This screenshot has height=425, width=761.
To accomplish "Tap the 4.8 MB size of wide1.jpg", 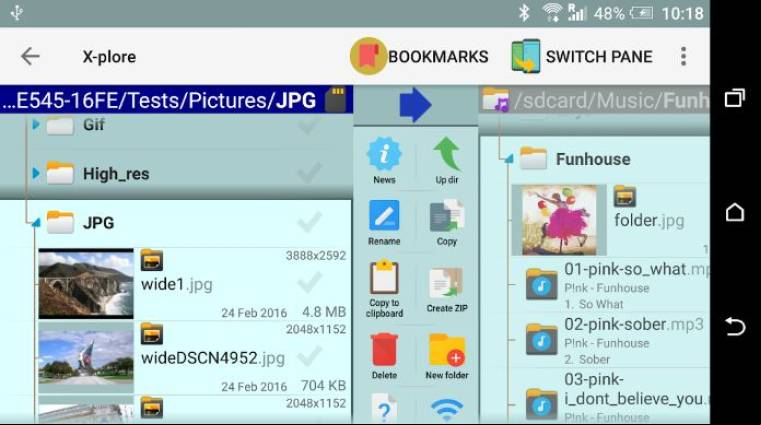I will click(x=324, y=311).
